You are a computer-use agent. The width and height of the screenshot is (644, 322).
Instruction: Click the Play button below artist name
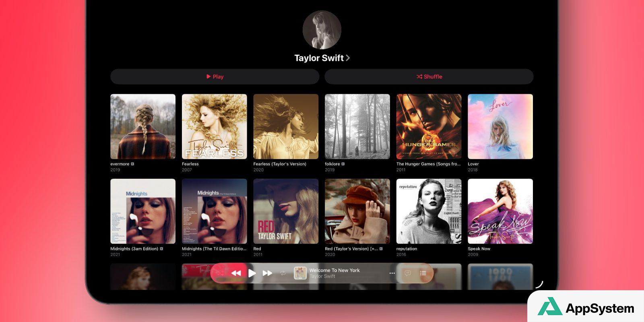(x=215, y=76)
